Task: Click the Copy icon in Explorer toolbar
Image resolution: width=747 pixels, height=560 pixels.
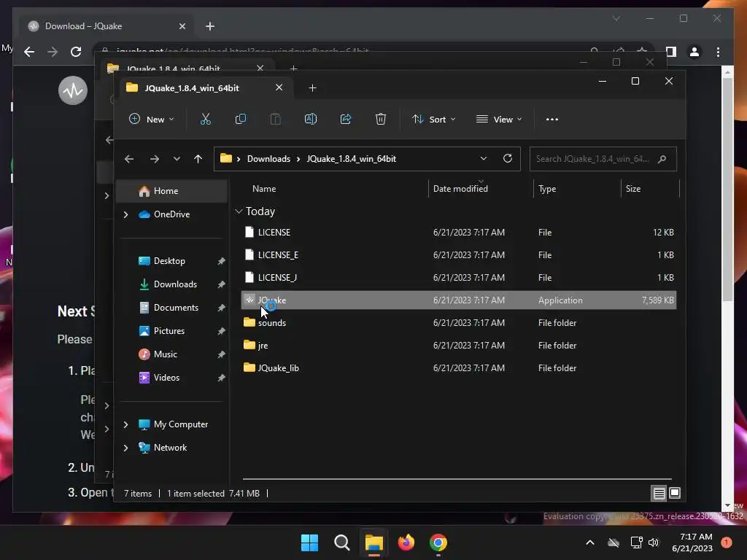Action: pyautogui.click(x=241, y=119)
